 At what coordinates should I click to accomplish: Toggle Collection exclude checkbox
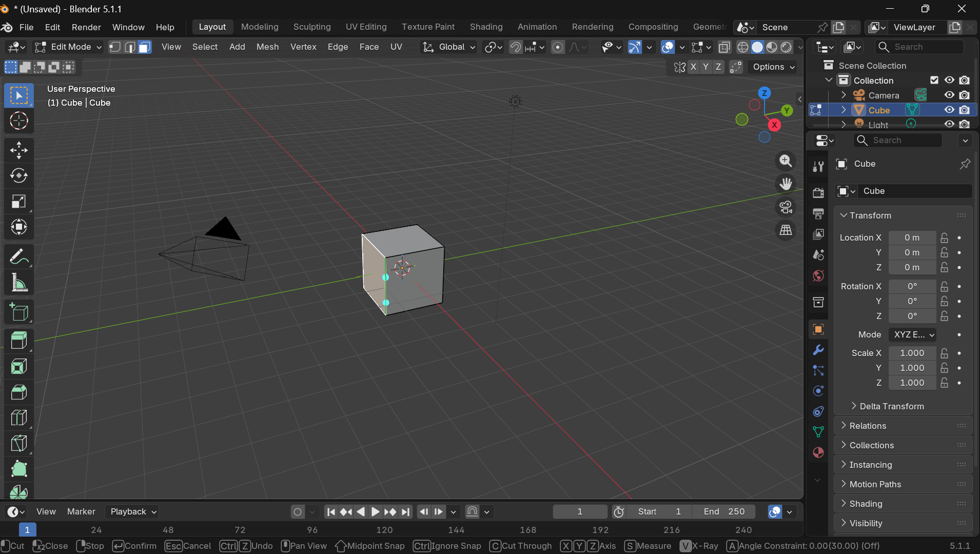tap(934, 80)
